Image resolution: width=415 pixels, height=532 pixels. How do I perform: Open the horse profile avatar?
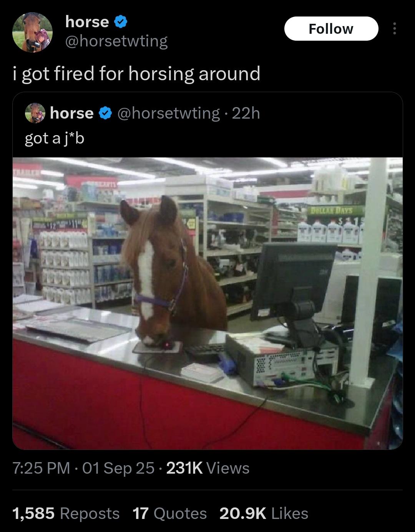pos(32,32)
